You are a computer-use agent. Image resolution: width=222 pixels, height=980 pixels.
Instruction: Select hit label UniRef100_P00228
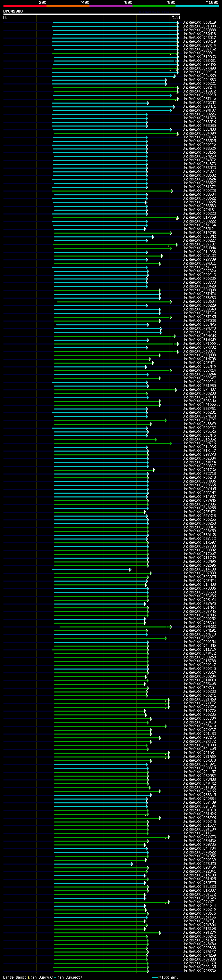199,191
